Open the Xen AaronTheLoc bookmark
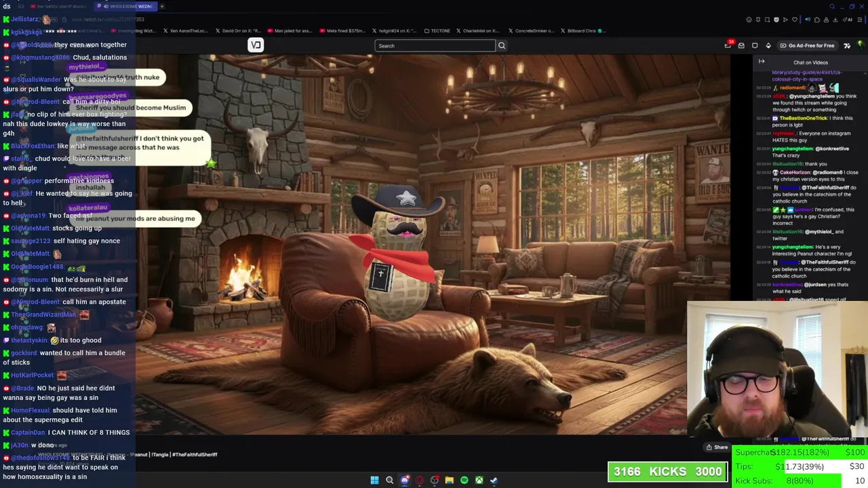The image size is (868, 488). 185,30
